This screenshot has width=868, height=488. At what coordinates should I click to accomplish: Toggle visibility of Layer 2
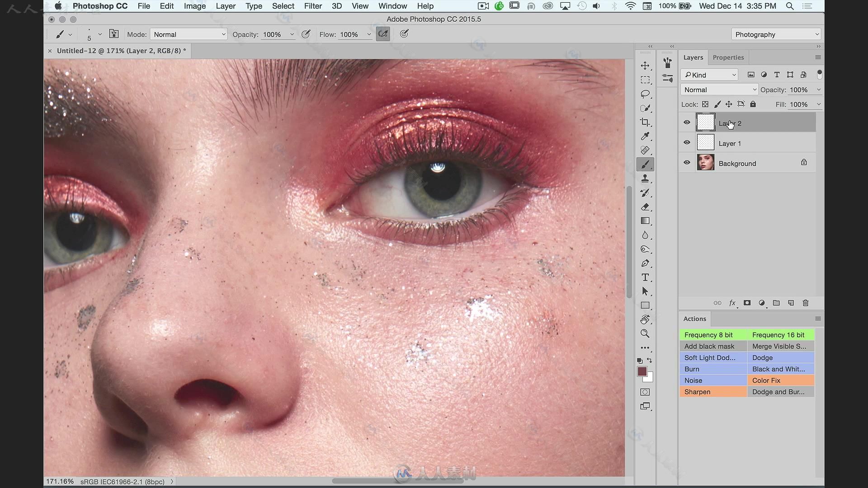click(687, 123)
